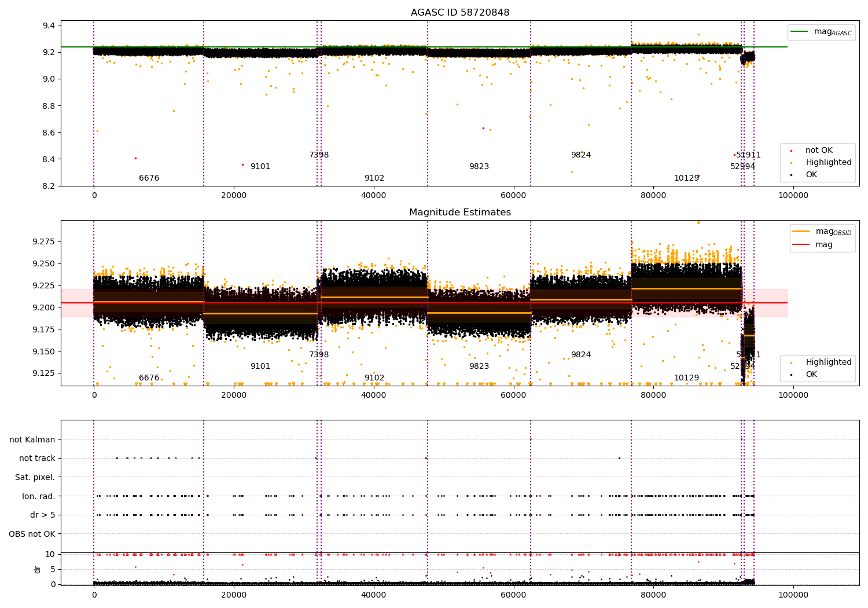Select the red mag legend line in middle plot
Viewport: 868px width, 608px height.
pos(801,245)
